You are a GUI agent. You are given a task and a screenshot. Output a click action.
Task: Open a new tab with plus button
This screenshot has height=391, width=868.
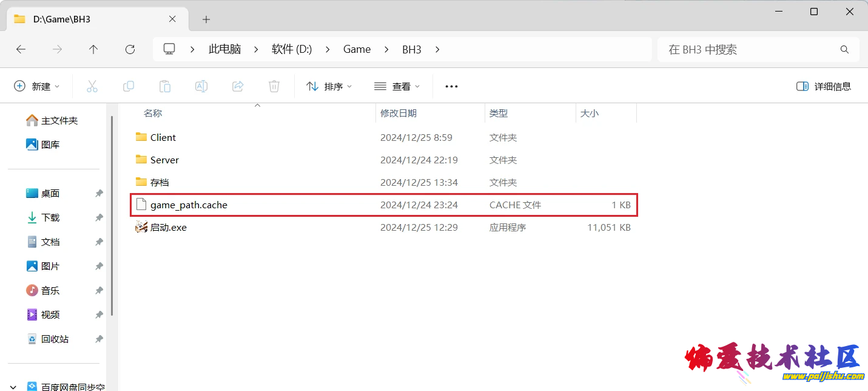[x=206, y=19]
